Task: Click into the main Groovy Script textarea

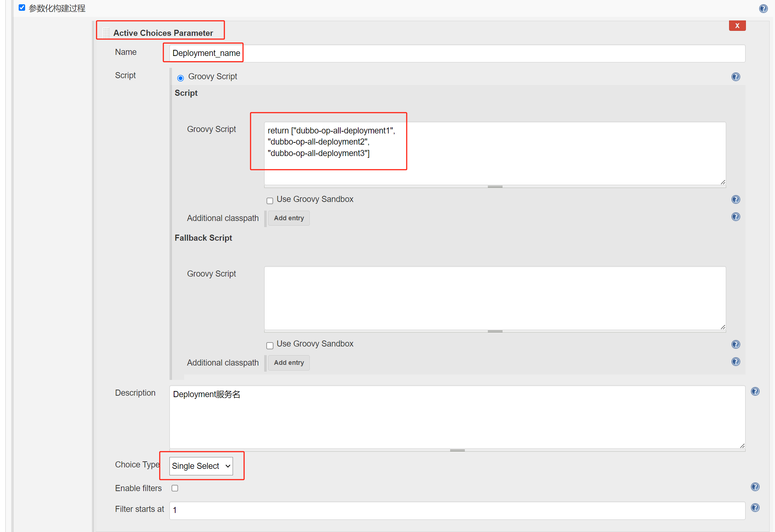Action: point(495,154)
